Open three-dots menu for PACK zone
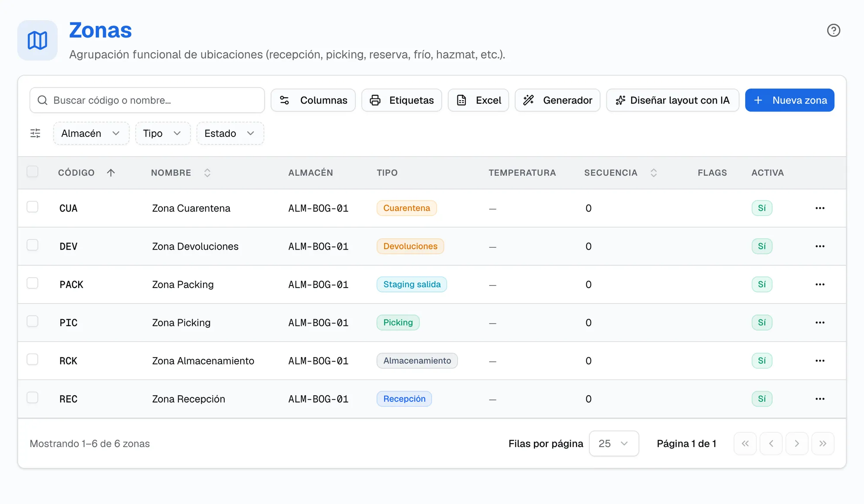864x504 pixels. click(820, 285)
